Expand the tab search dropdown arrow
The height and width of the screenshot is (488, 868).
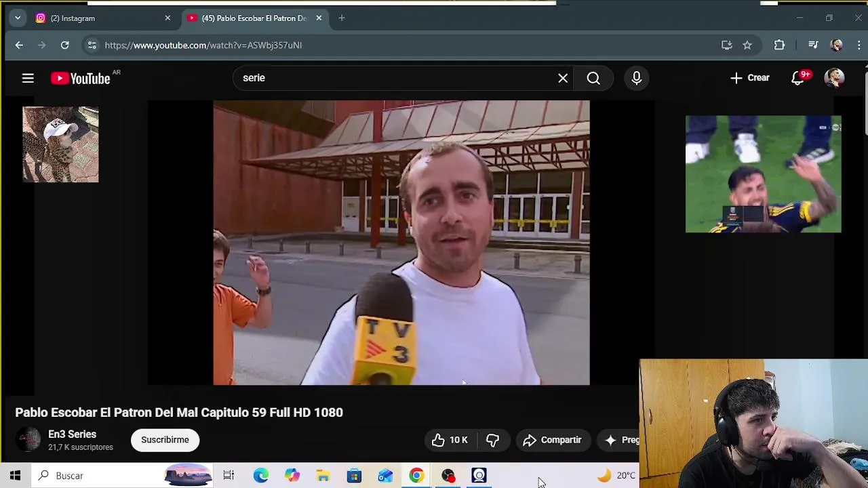[x=18, y=18]
